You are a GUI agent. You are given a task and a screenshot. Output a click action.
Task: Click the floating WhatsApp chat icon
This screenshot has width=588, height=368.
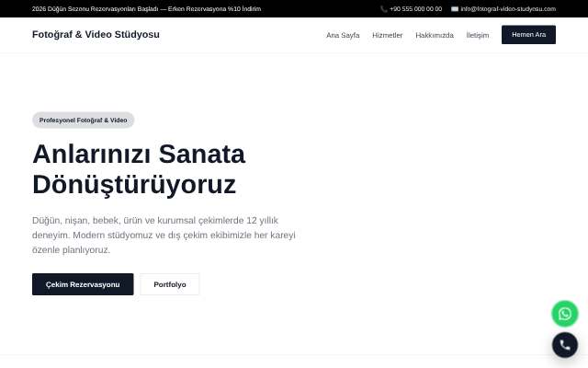[565, 314]
